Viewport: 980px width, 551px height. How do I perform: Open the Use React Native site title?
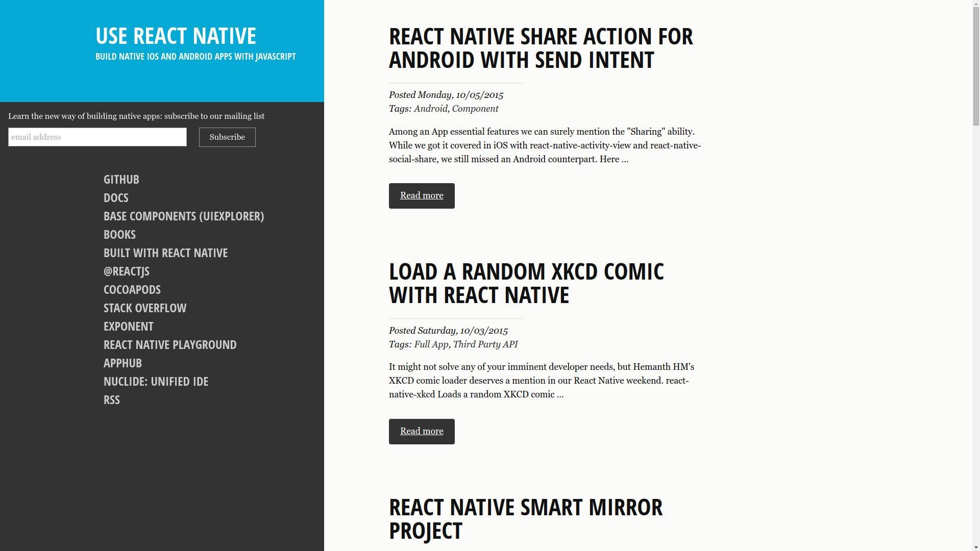point(176,36)
